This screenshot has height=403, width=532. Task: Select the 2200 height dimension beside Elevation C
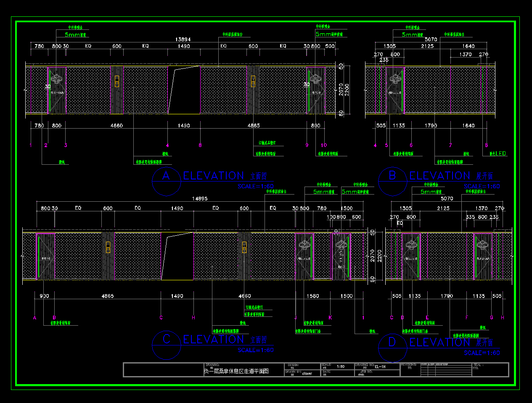tap(379, 255)
